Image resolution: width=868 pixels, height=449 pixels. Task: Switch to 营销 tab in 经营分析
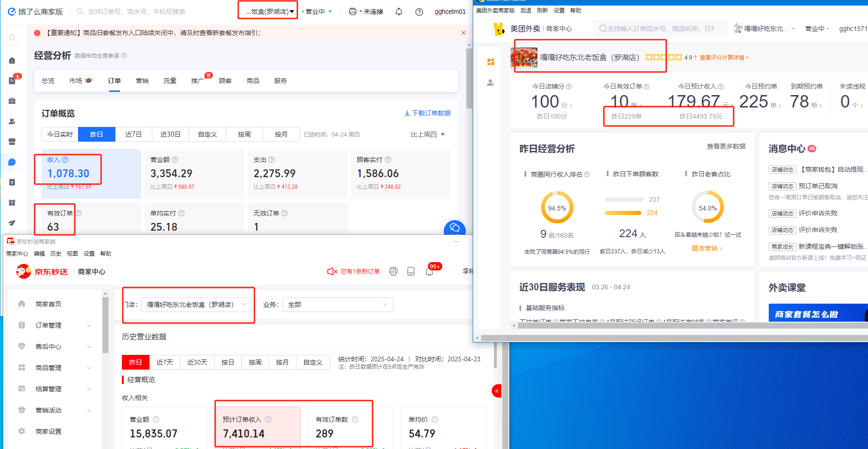click(142, 81)
